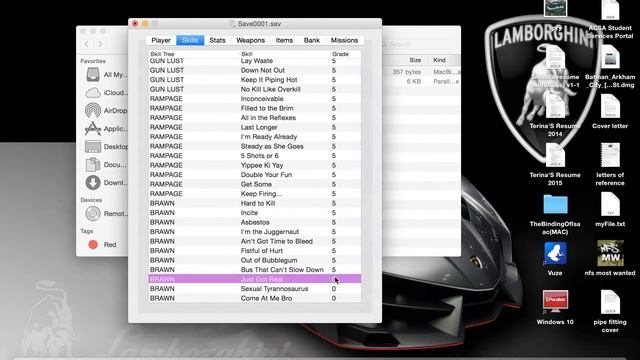
Task: Select the All in the Reflexes row
Action: (255, 118)
